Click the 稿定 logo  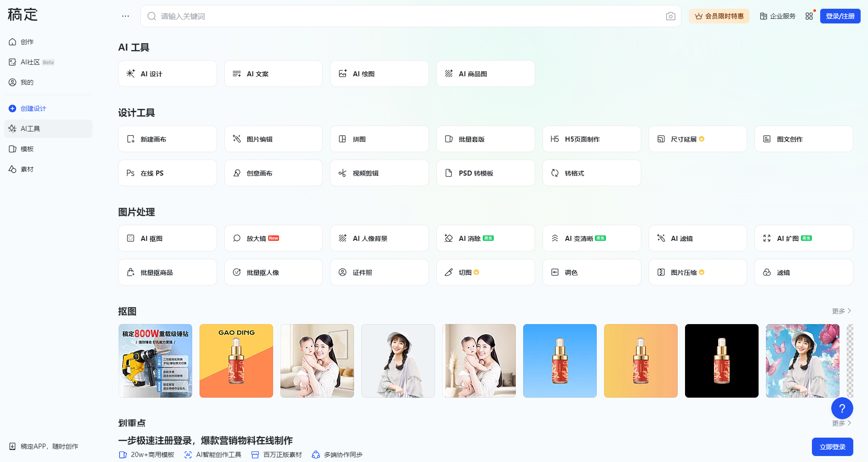point(23,15)
